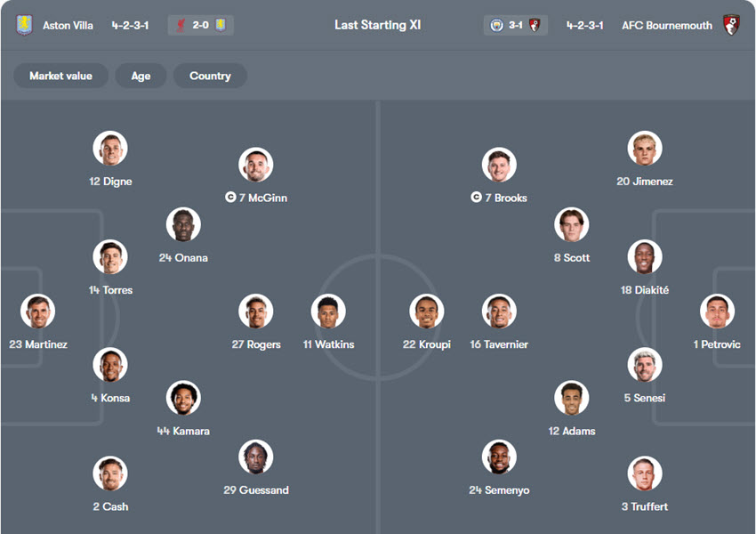Click Onana's player photo
756x534 pixels.
[x=183, y=224]
